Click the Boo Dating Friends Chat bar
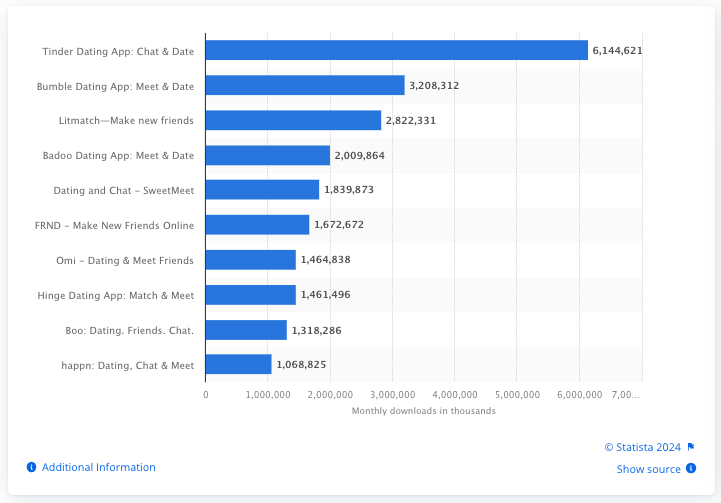Screen dimensions: 721x503 click(246, 330)
